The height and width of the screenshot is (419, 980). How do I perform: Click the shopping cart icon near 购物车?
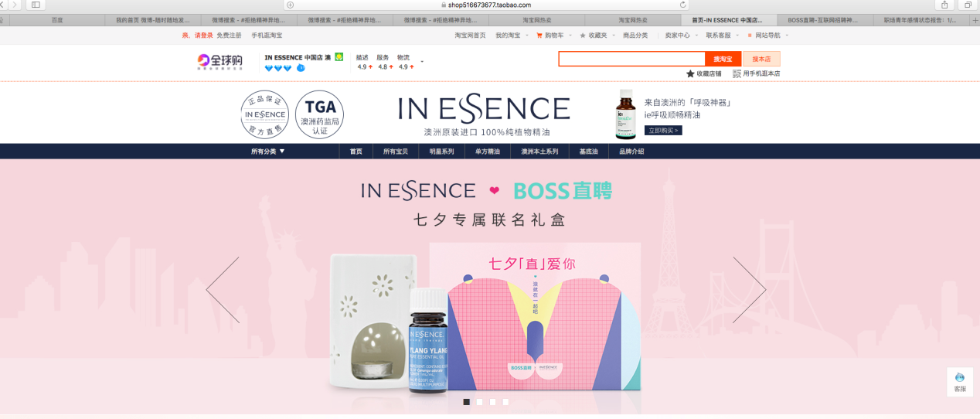point(539,36)
